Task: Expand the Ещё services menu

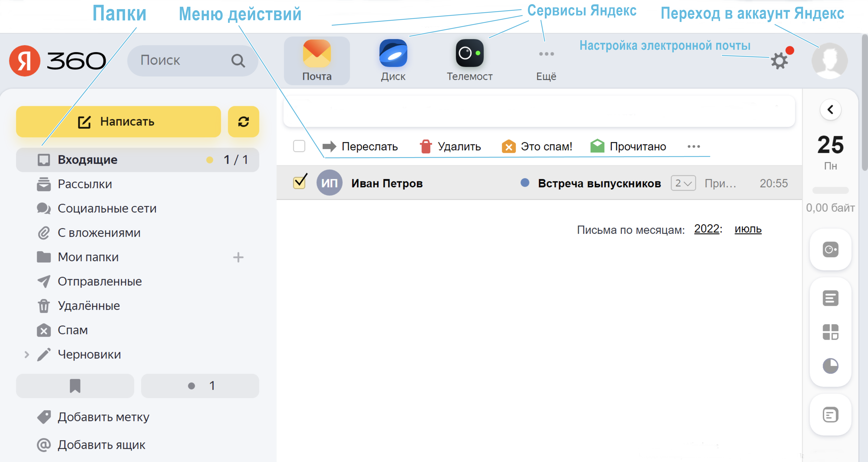Action: pyautogui.click(x=546, y=66)
